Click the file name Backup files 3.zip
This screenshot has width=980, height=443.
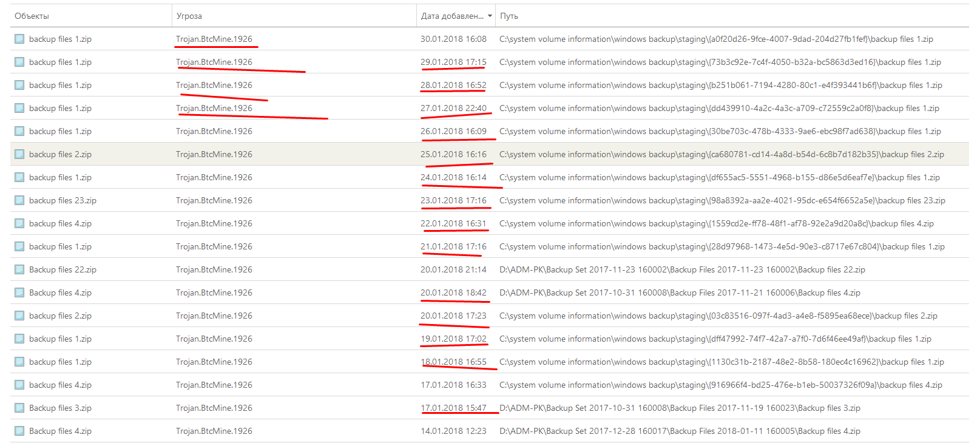click(x=60, y=408)
